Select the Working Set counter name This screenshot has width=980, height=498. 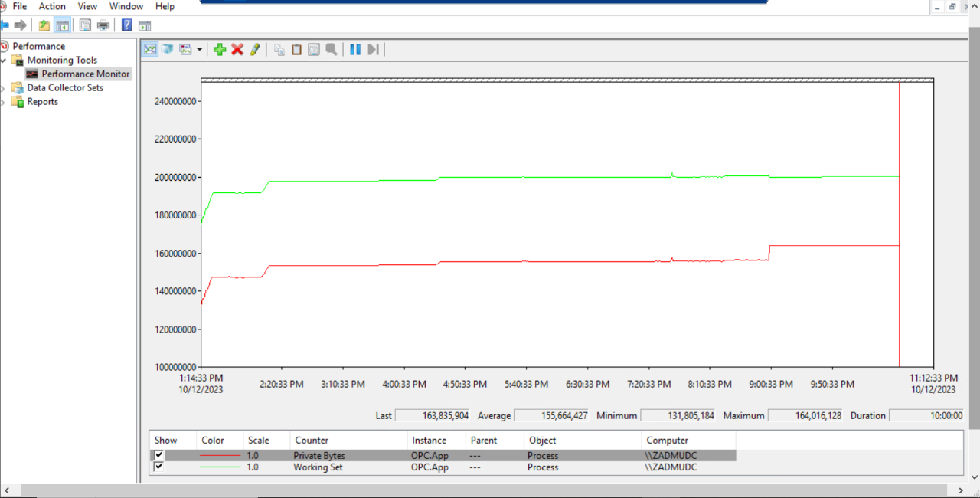(318, 467)
